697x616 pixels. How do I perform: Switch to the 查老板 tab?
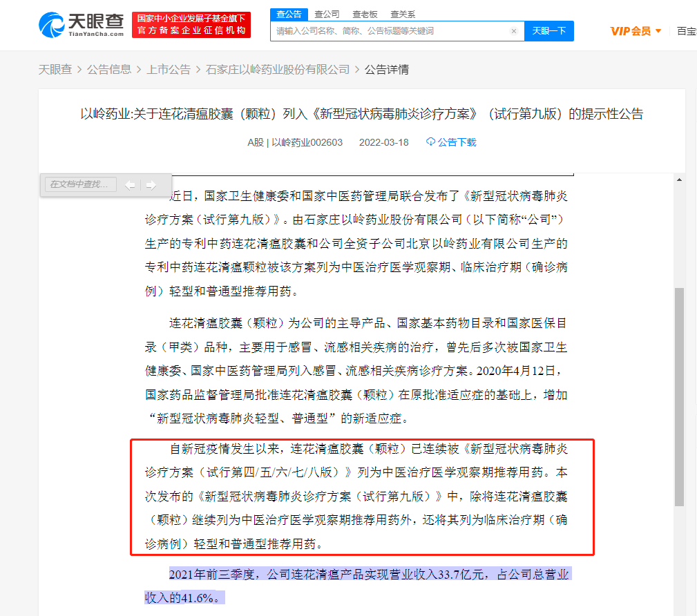tap(365, 15)
